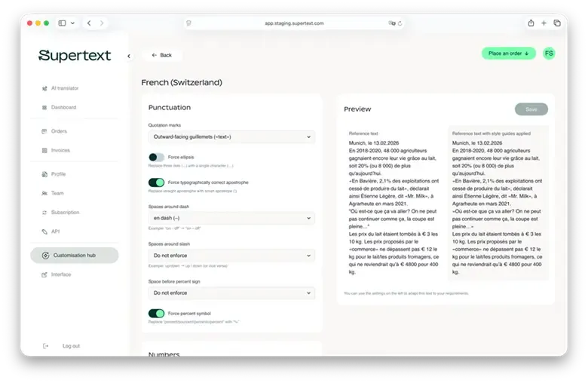This screenshot has width=588, height=383.
Task: Open the Spaces around dash dropdown
Action: 231,218
